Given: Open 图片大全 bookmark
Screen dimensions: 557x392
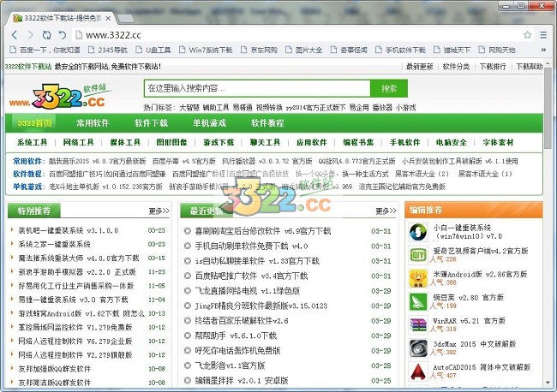Looking at the screenshot, I should coord(304,50).
